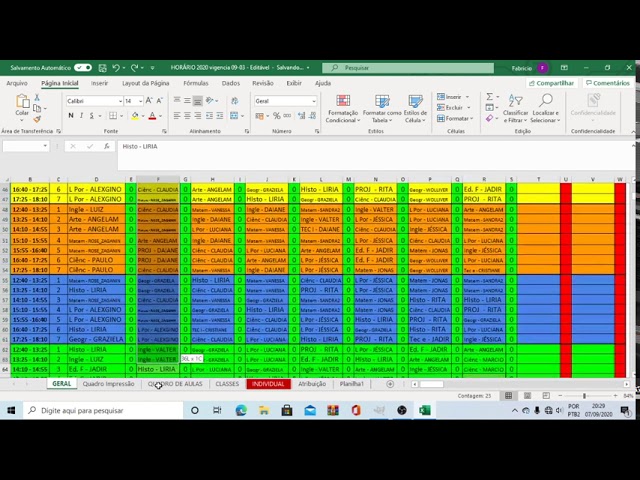Apply accounting currency format icon

click(260, 116)
